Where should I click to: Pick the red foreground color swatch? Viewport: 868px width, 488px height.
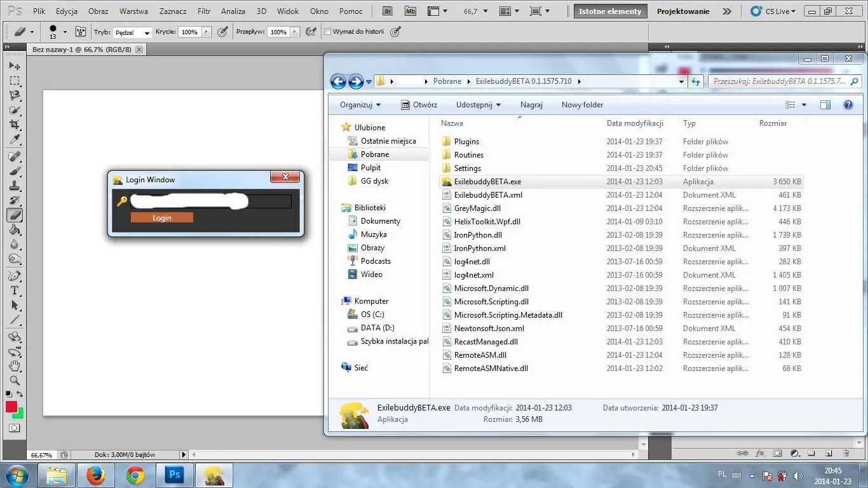pyautogui.click(x=11, y=407)
